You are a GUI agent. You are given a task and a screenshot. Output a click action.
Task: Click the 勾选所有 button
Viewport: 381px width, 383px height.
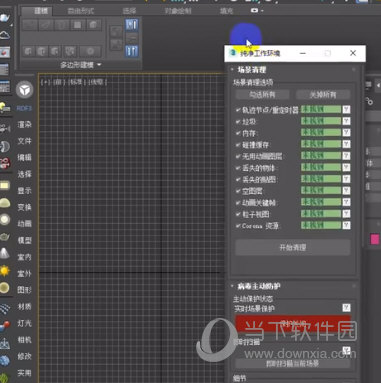point(262,95)
